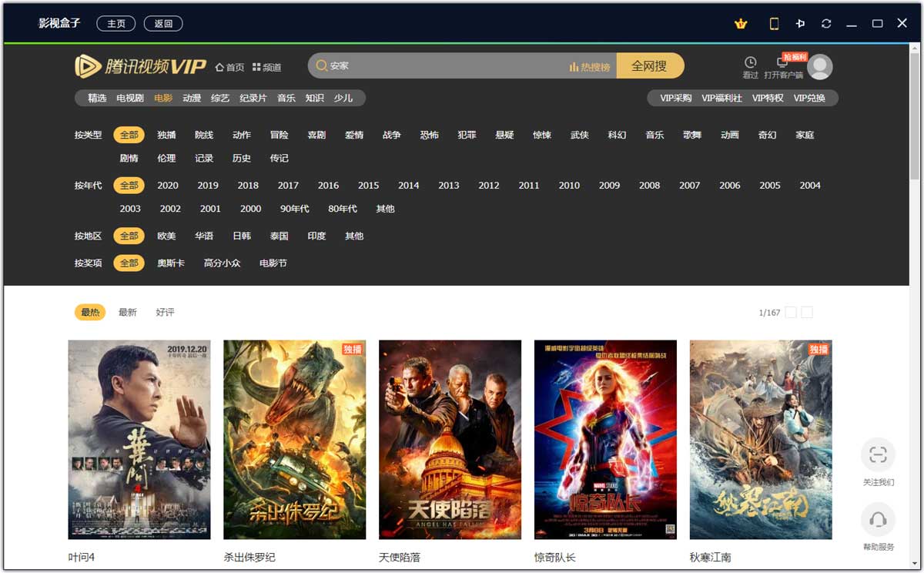Open the 热搜榜 hot search chart

point(589,67)
